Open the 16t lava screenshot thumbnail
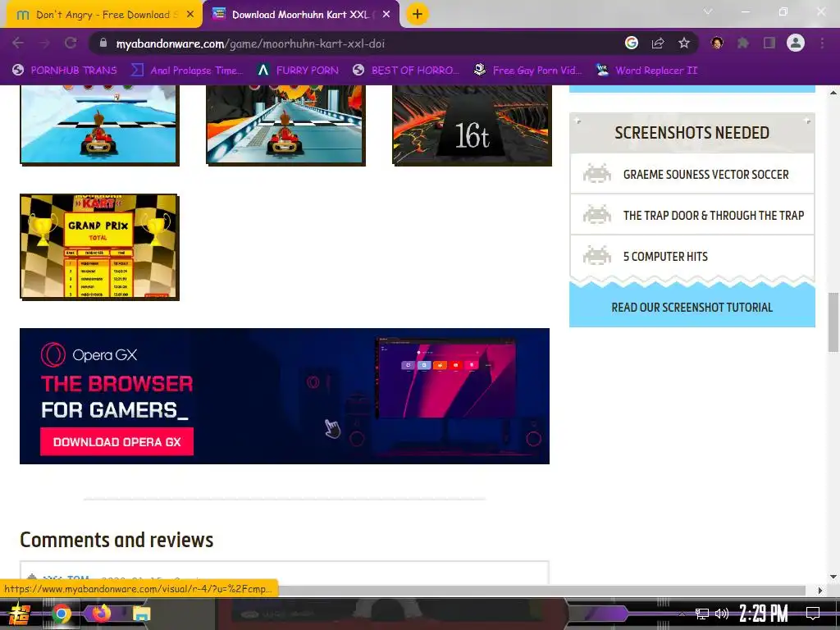The height and width of the screenshot is (630, 840). [472, 125]
